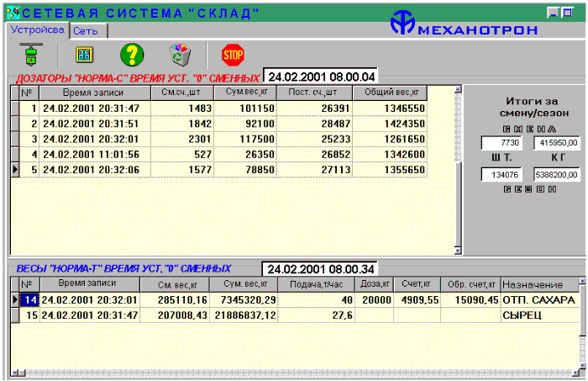This screenshot has height=381, width=588.
Task: Click the red STOP sign button
Action: coord(233,56)
